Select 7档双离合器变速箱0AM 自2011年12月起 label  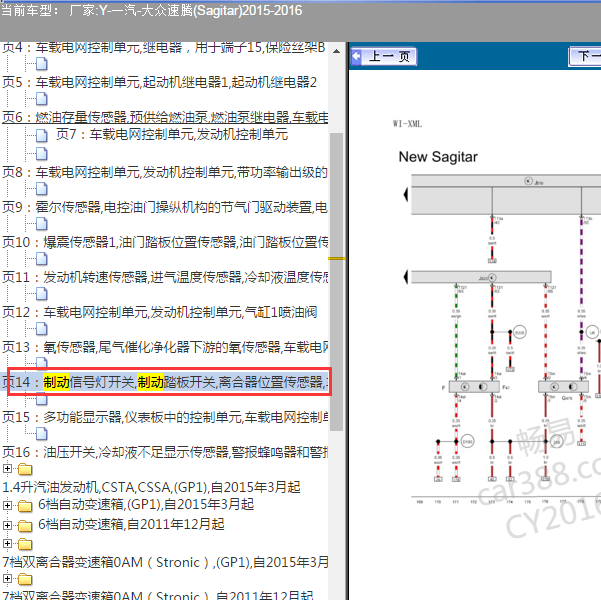158,595
